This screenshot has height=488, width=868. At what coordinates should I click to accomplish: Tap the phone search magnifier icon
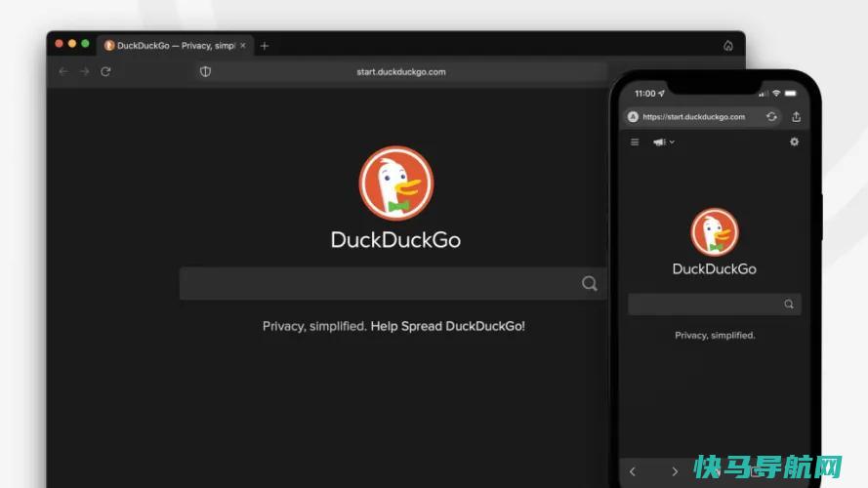click(x=789, y=305)
